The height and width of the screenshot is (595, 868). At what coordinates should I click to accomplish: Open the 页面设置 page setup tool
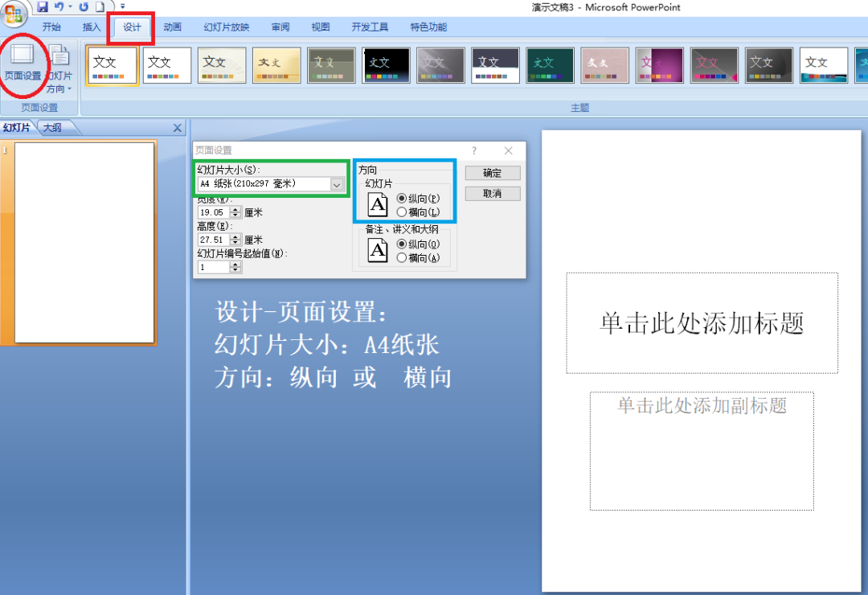(x=23, y=62)
